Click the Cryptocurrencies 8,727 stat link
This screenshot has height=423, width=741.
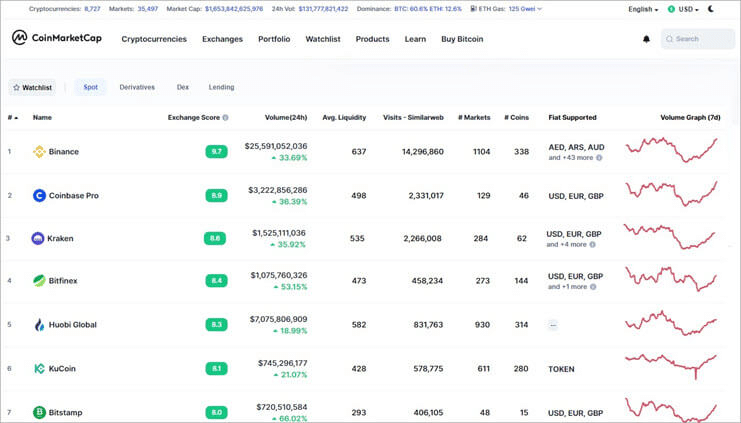(92, 9)
